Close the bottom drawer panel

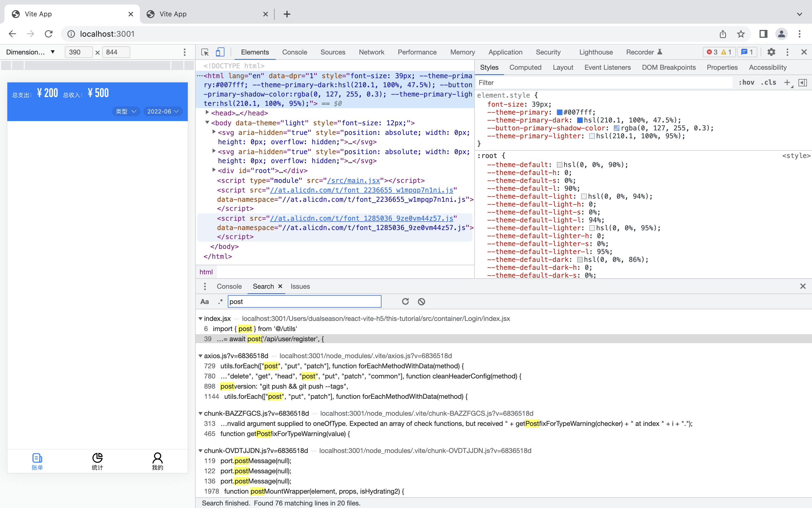(x=803, y=286)
